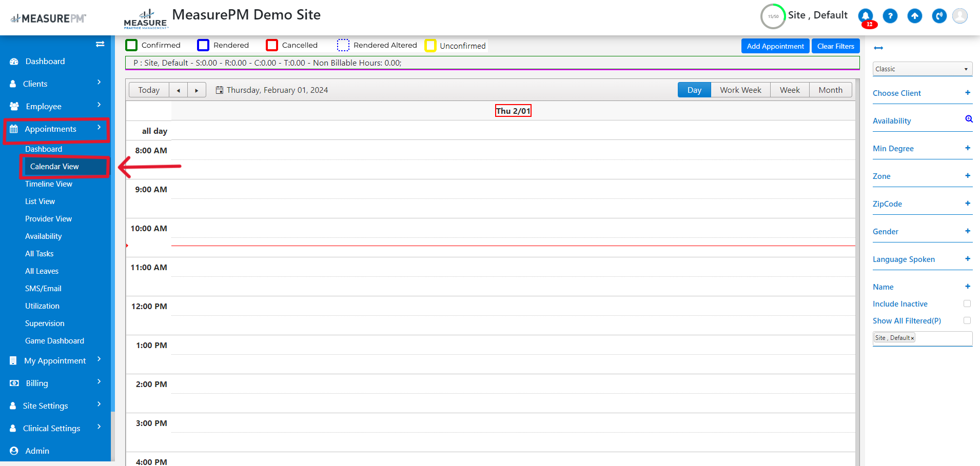Click the MeasurePM logo top left
This screenshot has width=980, height=466.
pyautogui.click(x=49, y=18)
